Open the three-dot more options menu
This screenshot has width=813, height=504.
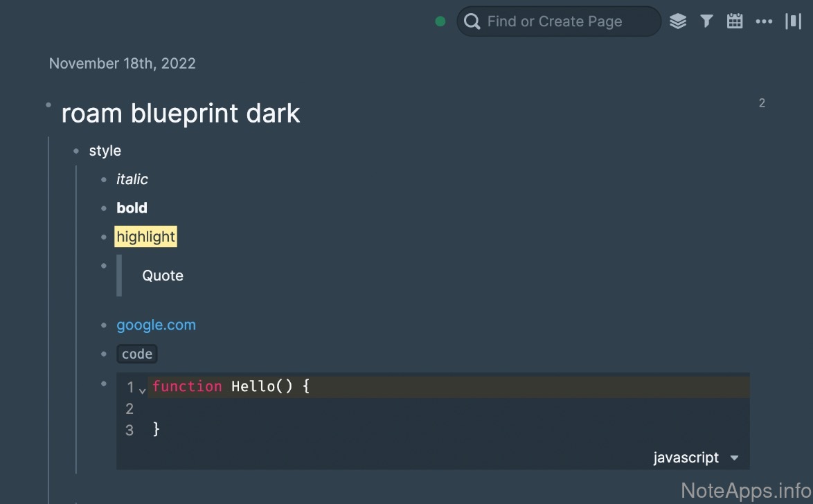[x=764, y=21]
